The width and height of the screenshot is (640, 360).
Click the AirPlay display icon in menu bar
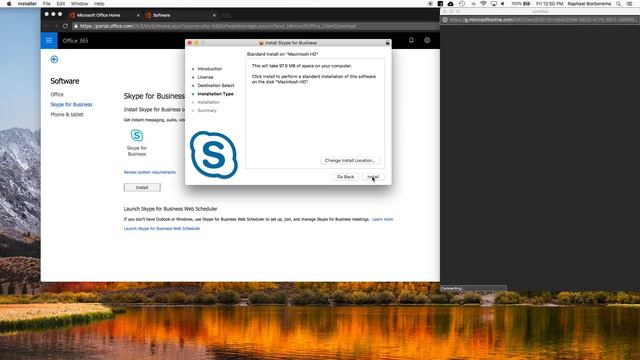(x=494, y=4)
